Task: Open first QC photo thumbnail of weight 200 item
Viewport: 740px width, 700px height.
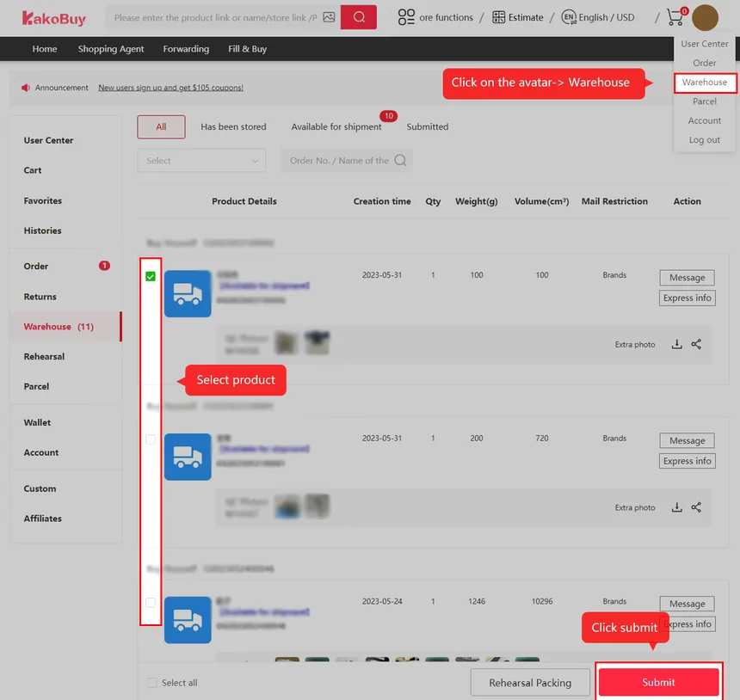Action: [287, 507]
